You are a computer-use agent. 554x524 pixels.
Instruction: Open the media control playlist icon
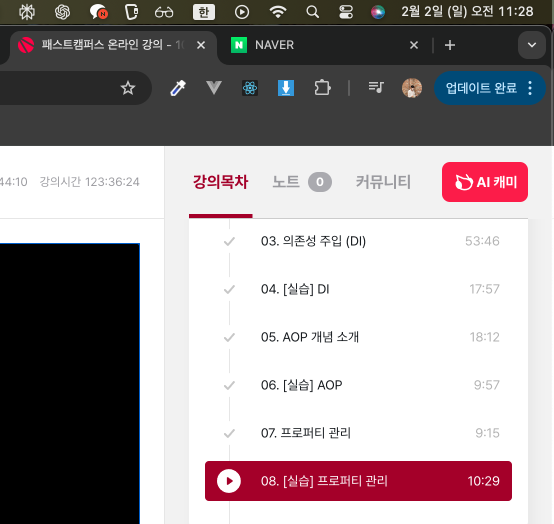pyautogui.click(x=376, y=87)
